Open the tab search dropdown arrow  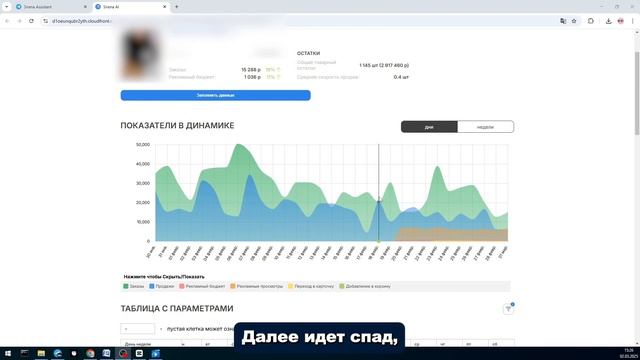click(7, 7)
